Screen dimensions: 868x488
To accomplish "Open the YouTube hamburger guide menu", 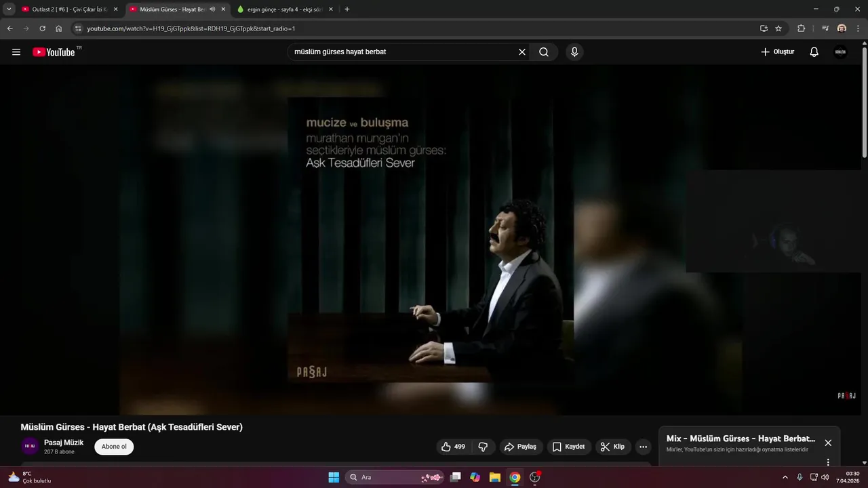I will tap(16, 52).
